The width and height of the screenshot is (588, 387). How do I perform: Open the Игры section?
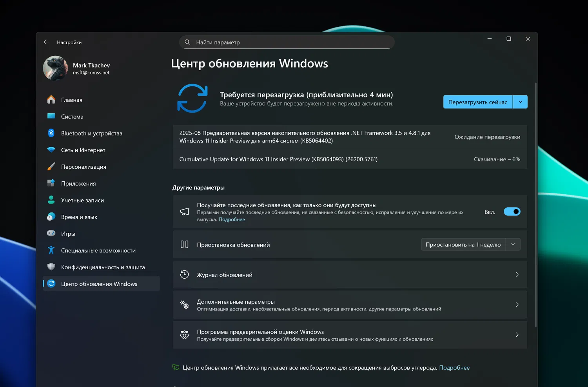(x=101, y=234)
